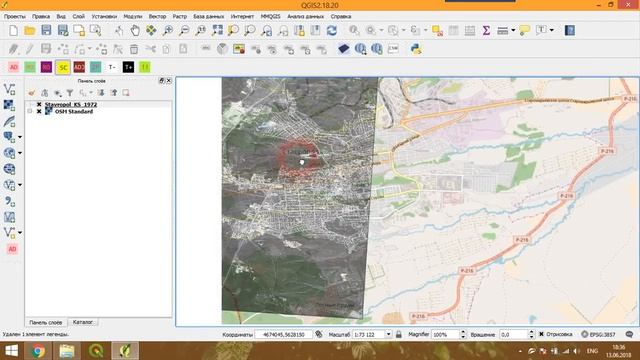
Task: Open the scale dropdown list
Action: tap(388, 334)
